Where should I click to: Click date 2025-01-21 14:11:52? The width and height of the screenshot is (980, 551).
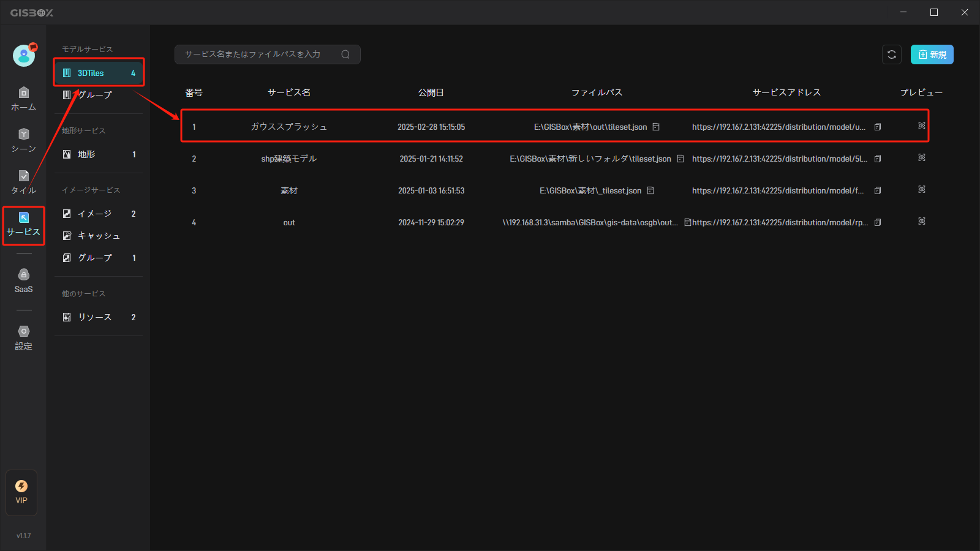[x=431, y=159]
